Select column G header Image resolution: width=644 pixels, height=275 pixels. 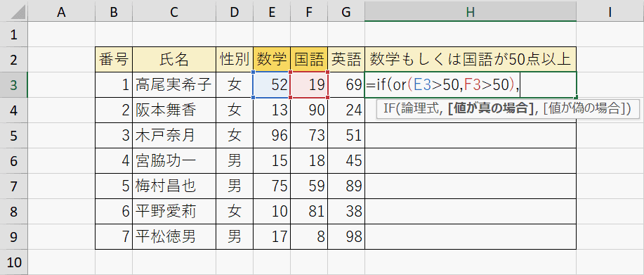(346, 13)
